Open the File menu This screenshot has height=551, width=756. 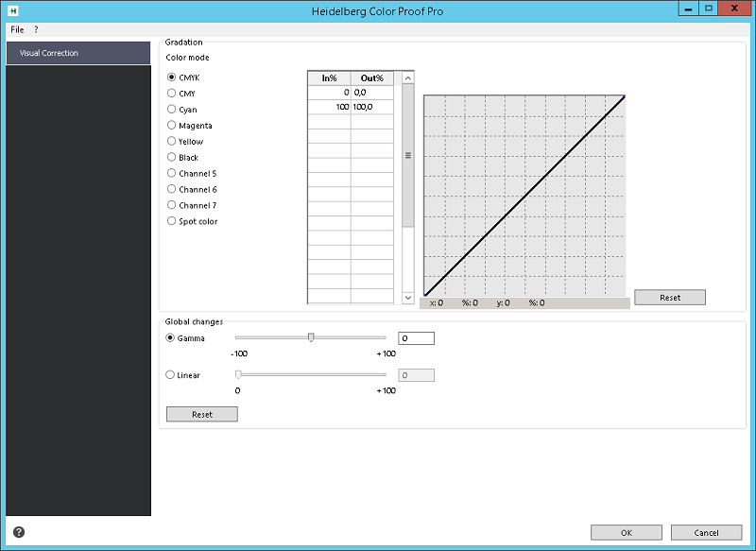click(x=17, y=29)
